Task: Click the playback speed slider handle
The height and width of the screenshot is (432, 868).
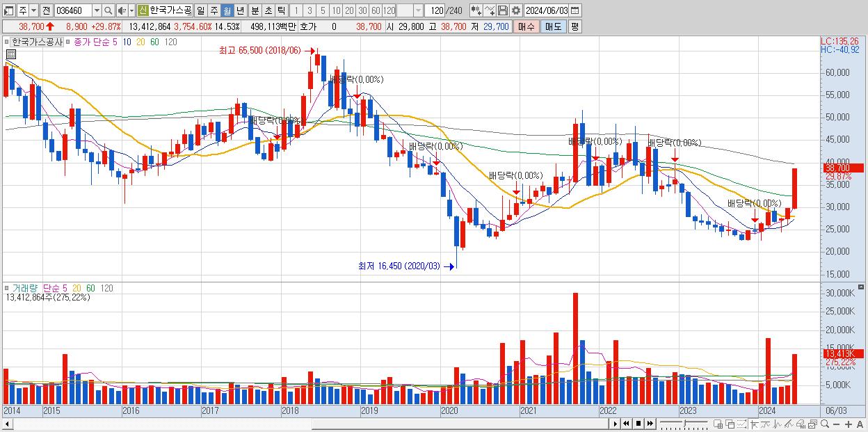Action: tap(684, 422)
